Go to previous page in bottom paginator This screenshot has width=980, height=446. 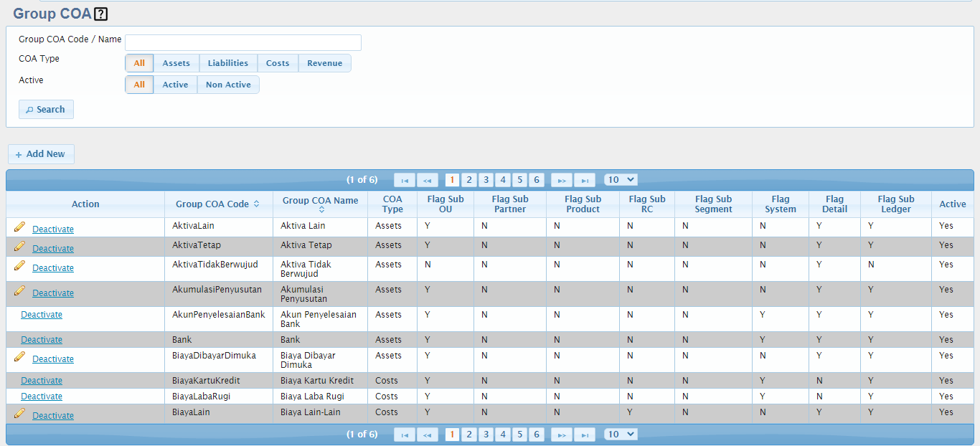(428, 435)
